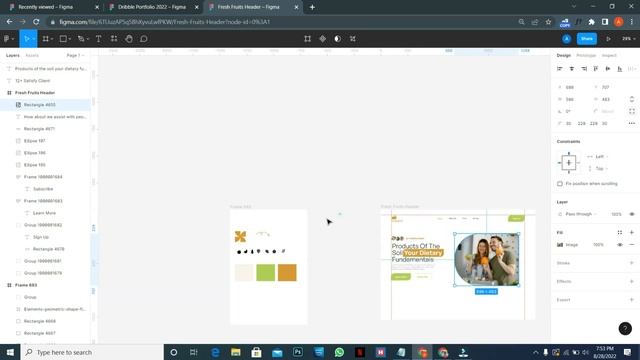Open WhatsApp from the taskbar
This screenshot has width=640, height=360.
339,352
